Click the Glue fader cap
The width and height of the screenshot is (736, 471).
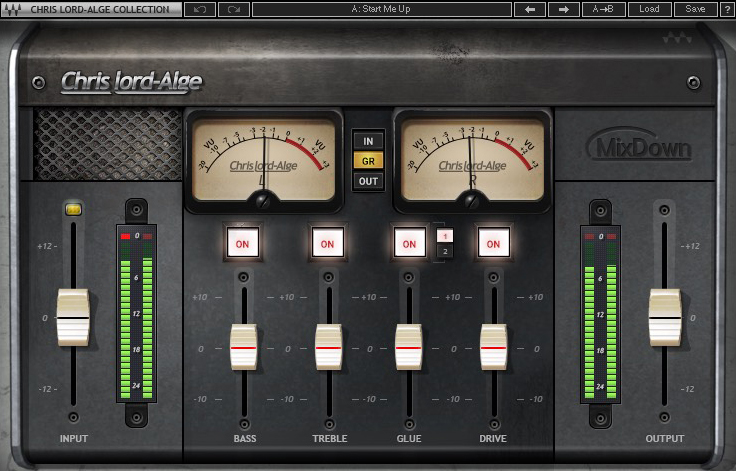point(408,346)
